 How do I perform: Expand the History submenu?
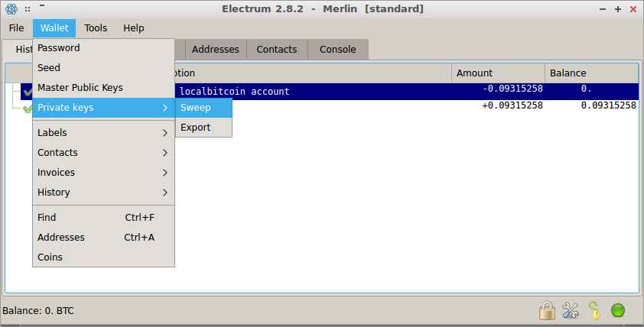(103, 192)
